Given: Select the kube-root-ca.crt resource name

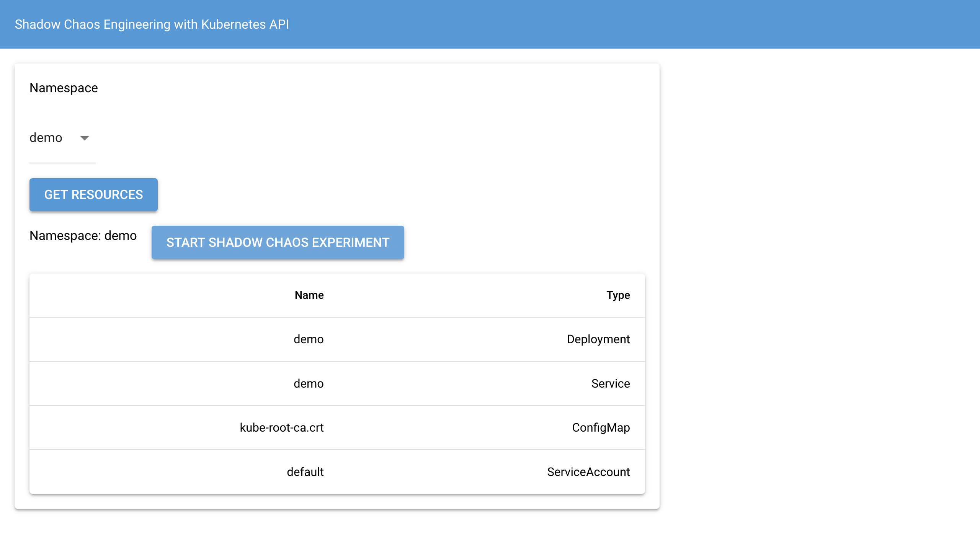Looking at the screenshot, I should click(282, 427).
